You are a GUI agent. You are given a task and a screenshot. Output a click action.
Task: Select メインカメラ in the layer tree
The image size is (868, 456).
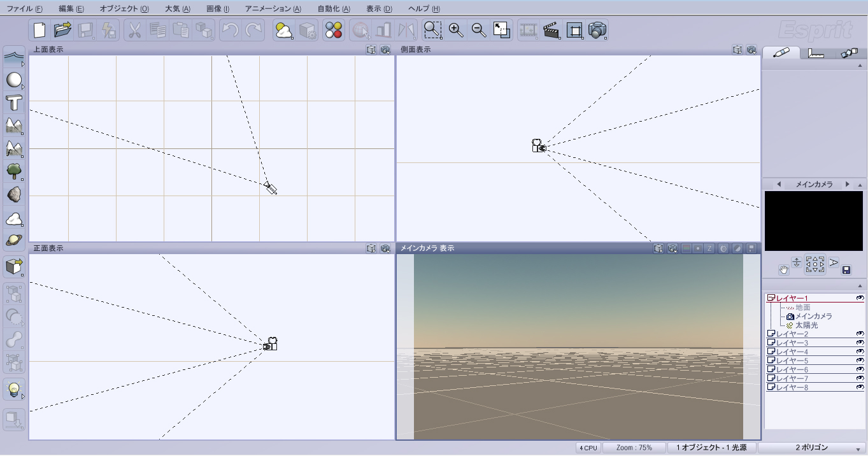(x=813, y=317)
